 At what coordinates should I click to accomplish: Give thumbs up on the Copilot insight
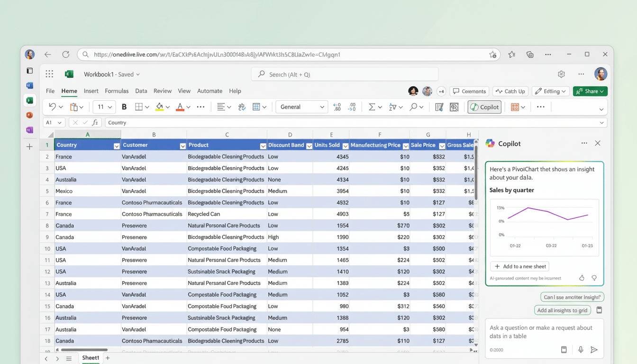click(582, 278)
